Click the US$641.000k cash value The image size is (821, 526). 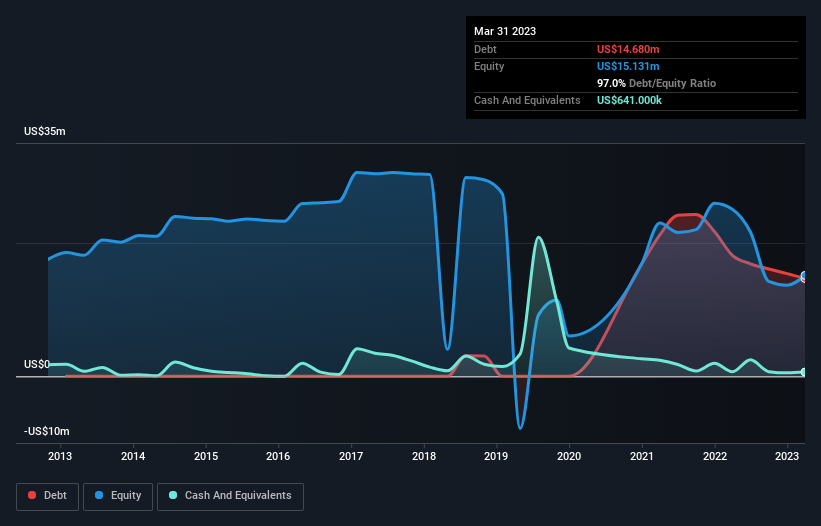click(x=629, y=100)
